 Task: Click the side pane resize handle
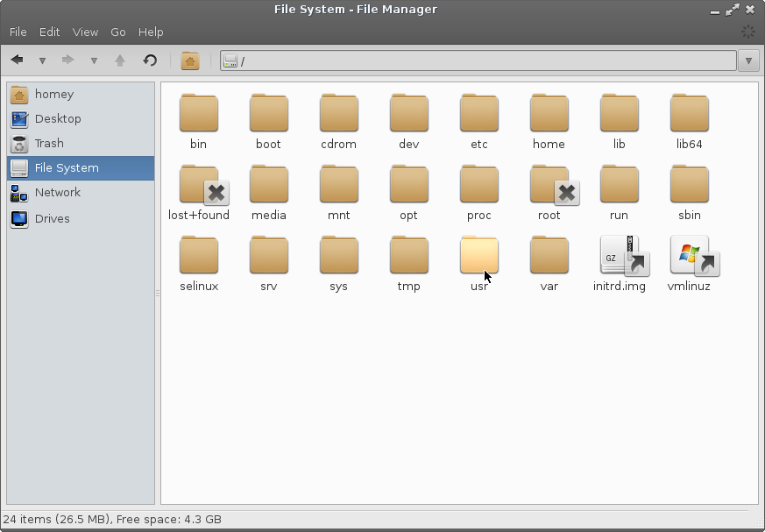(x=158, y=294)
